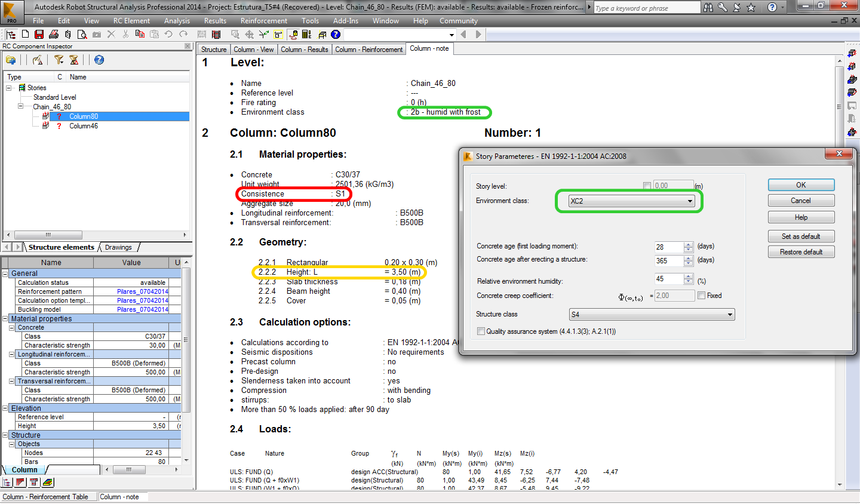
Task: Click the help icon in RC Component Inspector
Action: coord(99,60)
